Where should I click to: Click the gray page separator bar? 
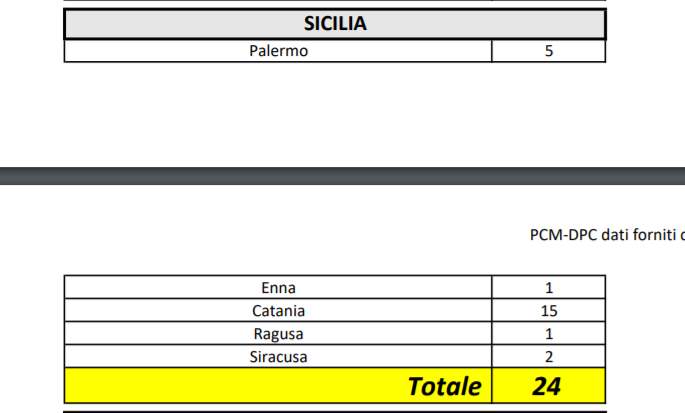pyautogui.click(x=342, y=176)
